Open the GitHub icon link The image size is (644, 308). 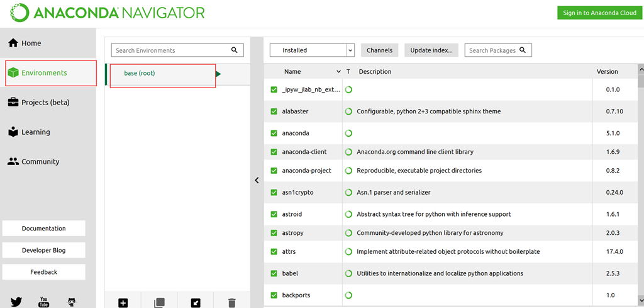[x=72, y=302]
